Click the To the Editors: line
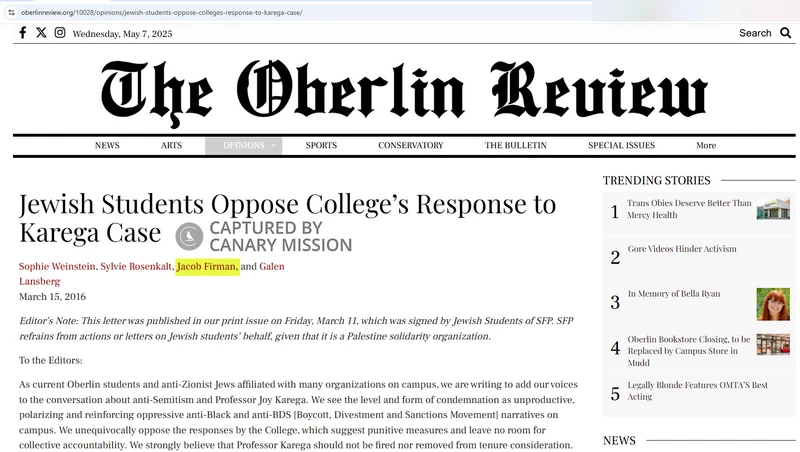This screenshot has height=452, width=800. click(51, 361)
